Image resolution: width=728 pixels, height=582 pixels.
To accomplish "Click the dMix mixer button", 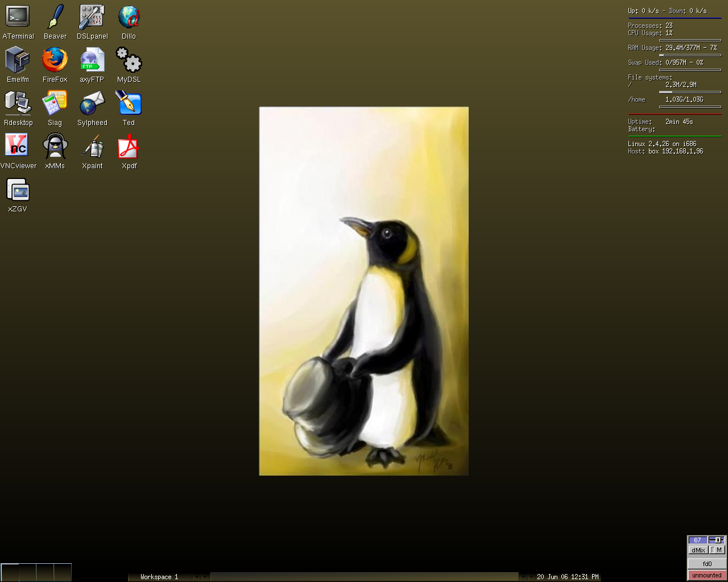I will click(698, 550).
